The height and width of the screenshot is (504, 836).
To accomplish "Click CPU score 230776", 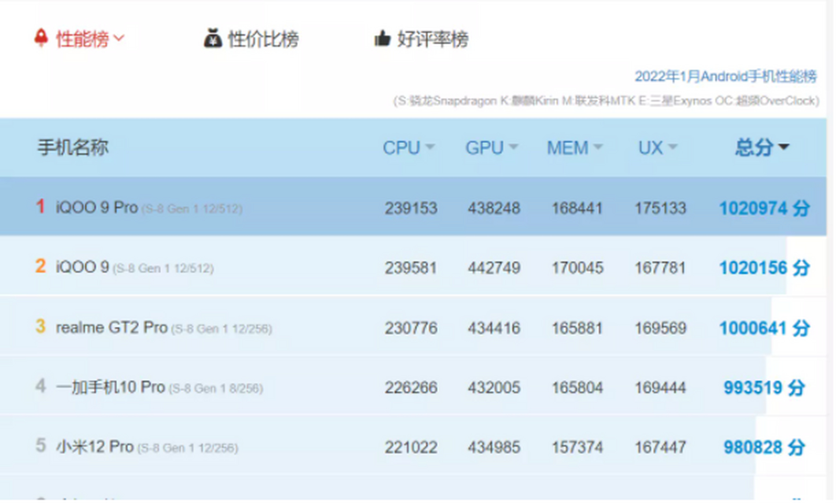I will (411, 328).
